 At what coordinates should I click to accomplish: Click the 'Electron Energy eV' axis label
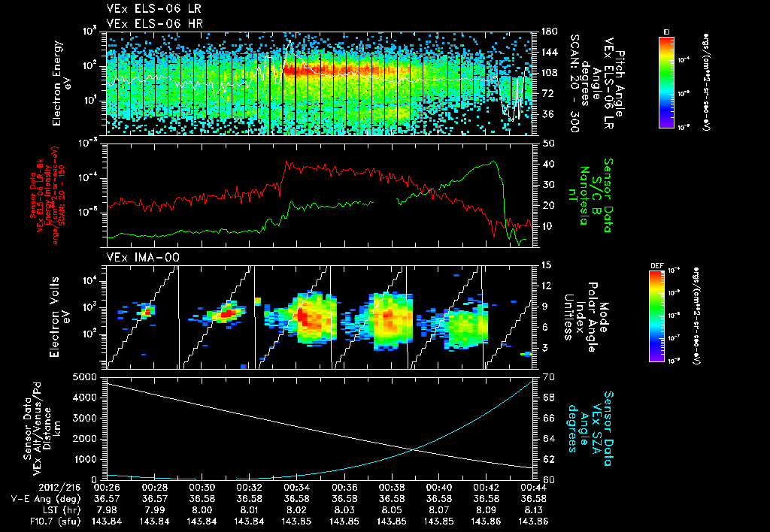point(62,83)
